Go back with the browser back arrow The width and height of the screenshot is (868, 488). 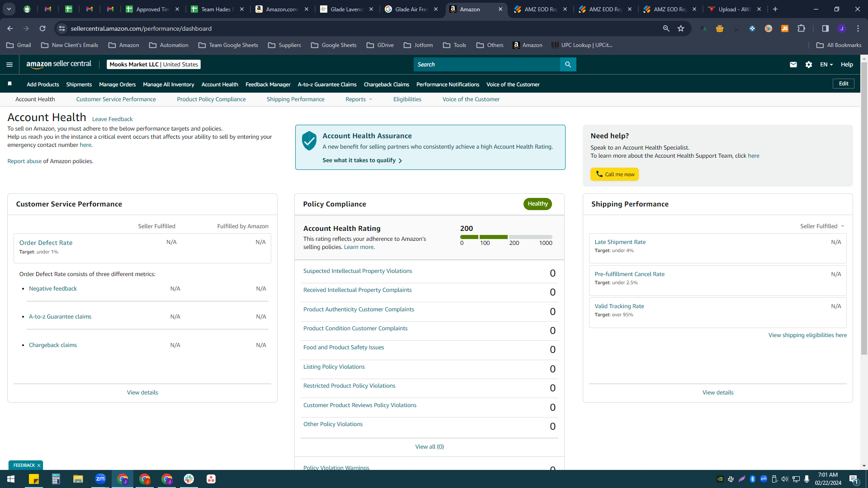tap(10, 28)
